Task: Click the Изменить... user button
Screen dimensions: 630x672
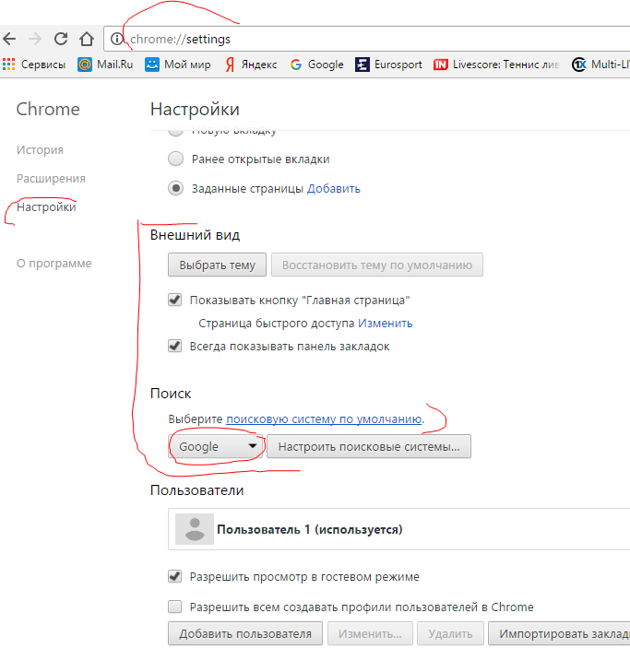Action: point(370,633)
